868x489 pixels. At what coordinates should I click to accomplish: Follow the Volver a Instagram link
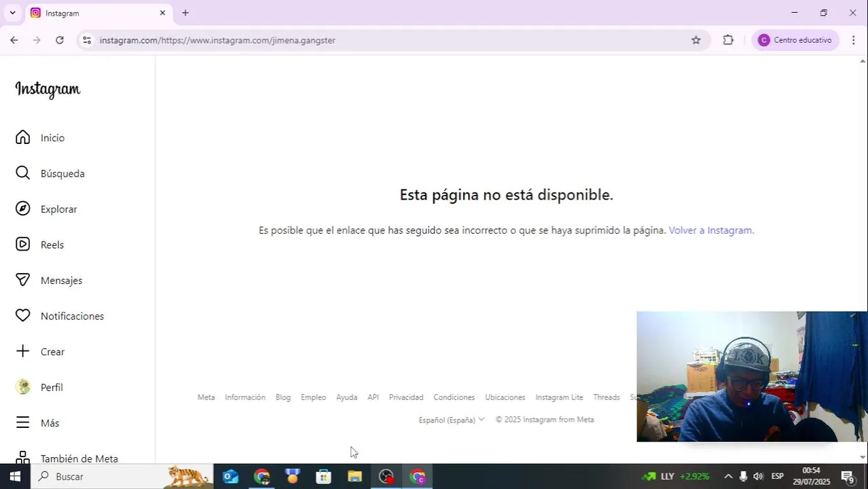pyautogui.click(x=711, y=230)
